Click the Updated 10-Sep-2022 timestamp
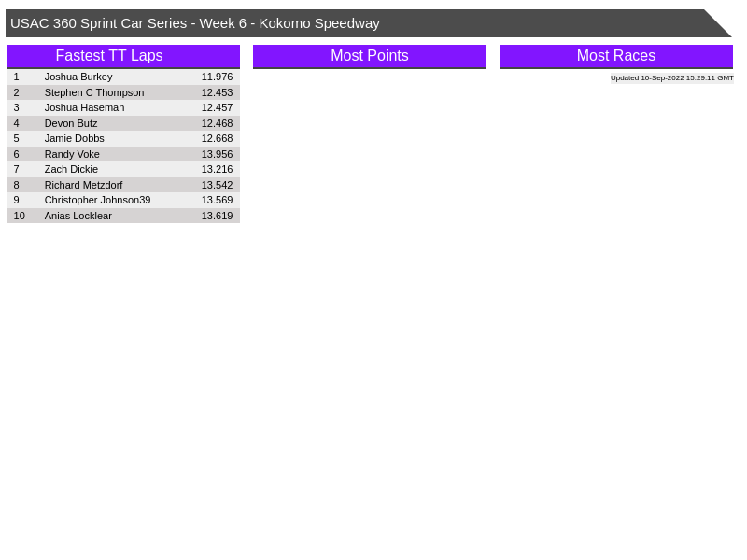 [x=671, y=78]
